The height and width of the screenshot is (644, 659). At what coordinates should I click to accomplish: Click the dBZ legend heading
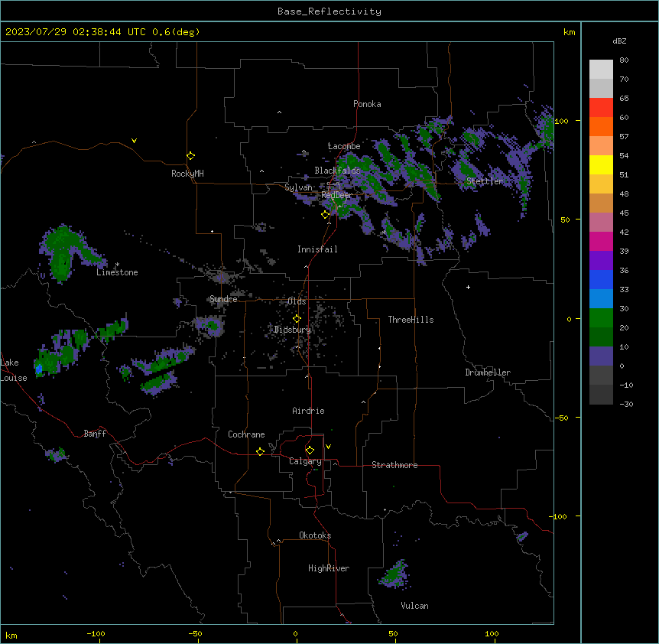tap(619, 41)
